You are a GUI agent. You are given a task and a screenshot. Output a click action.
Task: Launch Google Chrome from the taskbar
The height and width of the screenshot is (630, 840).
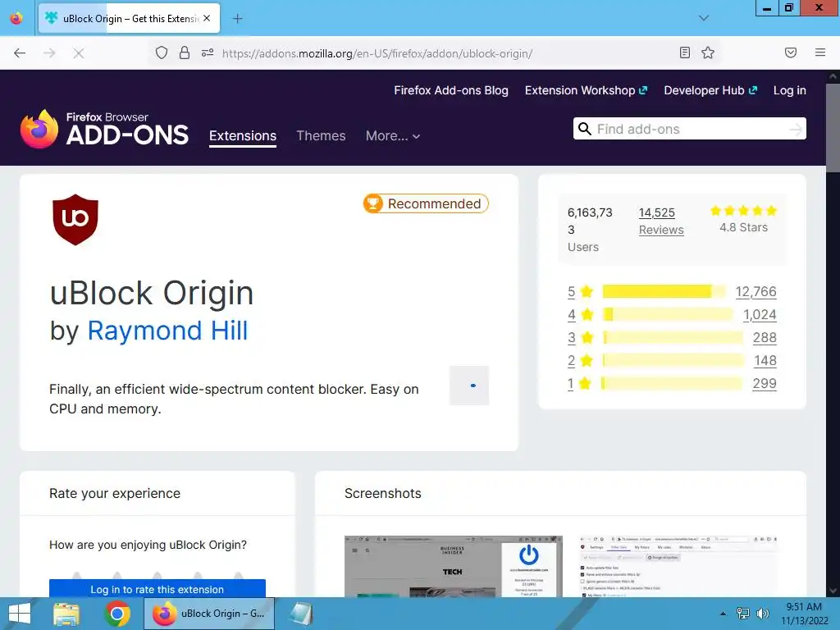pyautogui.click(x=117, y=614)
